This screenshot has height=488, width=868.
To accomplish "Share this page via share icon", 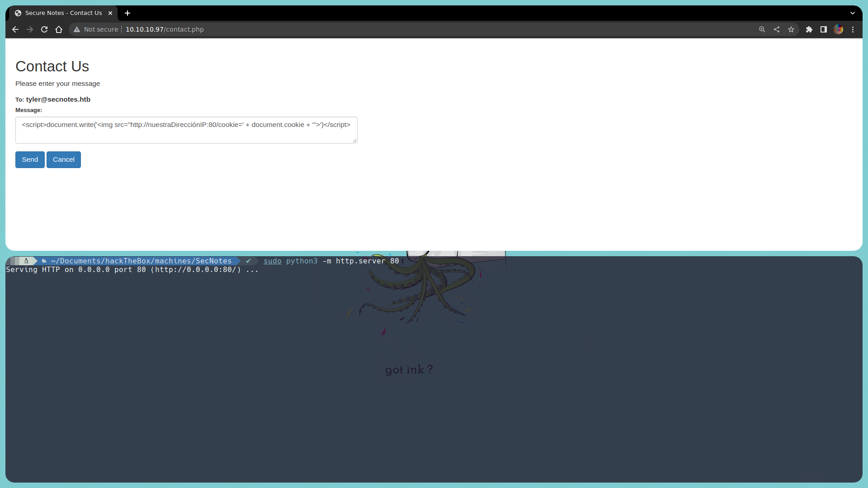I will (777, 29).
